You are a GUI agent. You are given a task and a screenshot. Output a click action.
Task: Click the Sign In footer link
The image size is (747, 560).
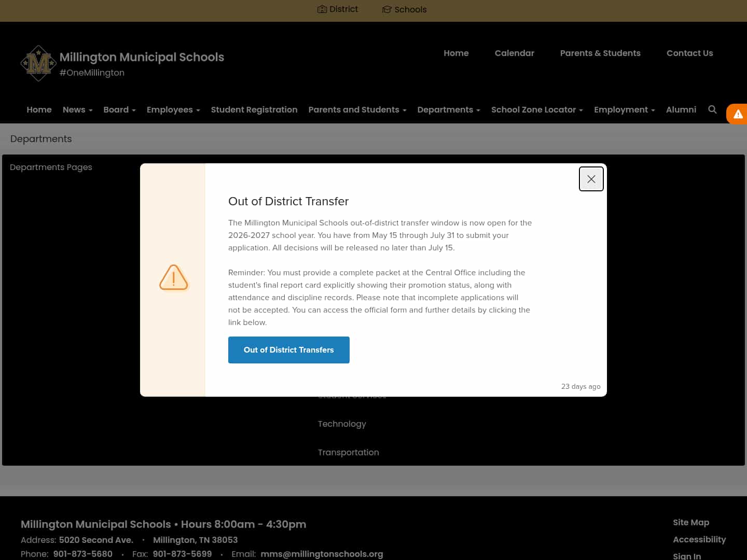[687, 555]
